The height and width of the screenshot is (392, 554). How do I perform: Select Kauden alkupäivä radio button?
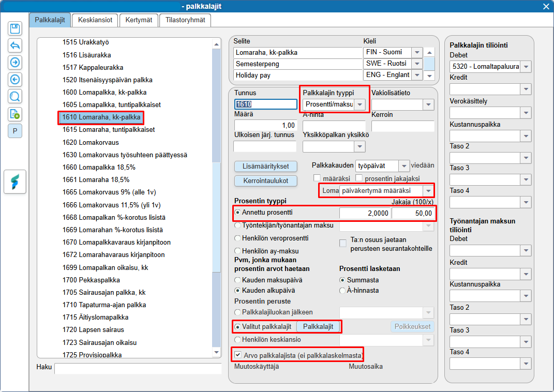(x=238, y=291)
